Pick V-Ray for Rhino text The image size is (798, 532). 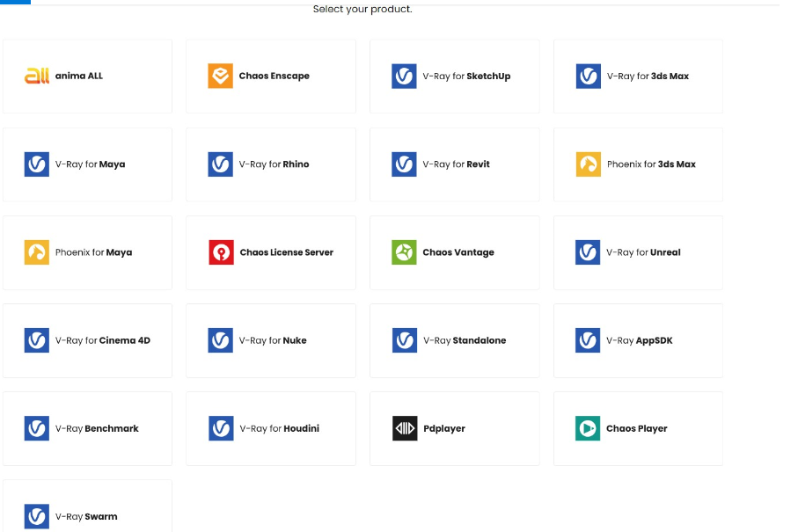[x=275, y=164]
